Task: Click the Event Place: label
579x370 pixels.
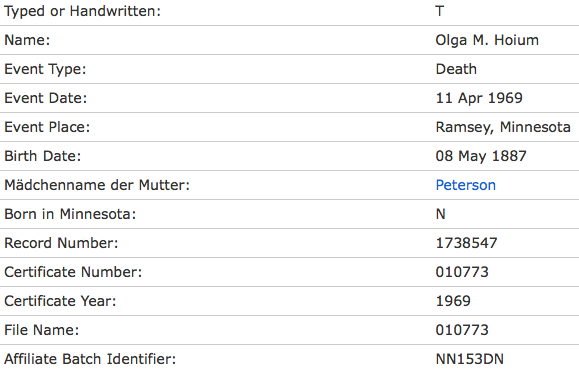Action: coord(47,127)
